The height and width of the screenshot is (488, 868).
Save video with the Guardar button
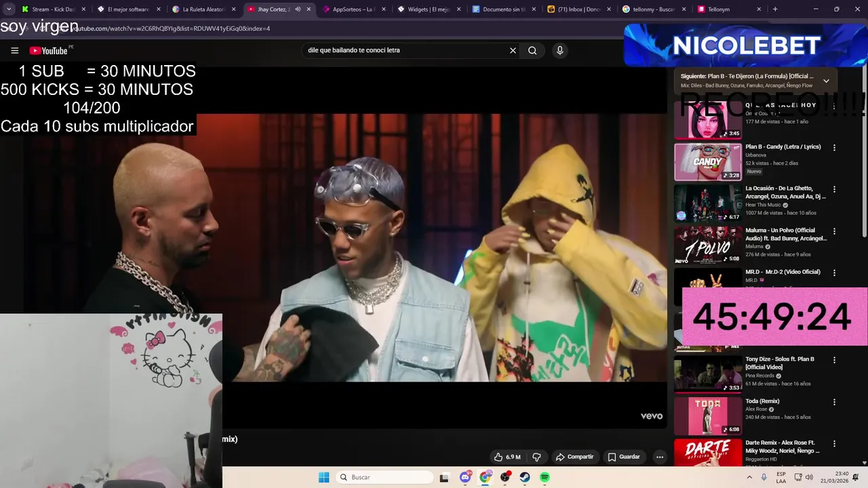point(624,457)
